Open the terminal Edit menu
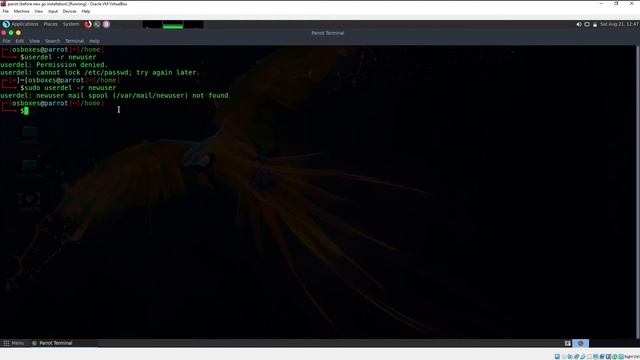640x360 pixels. click(x=20, y=41)
